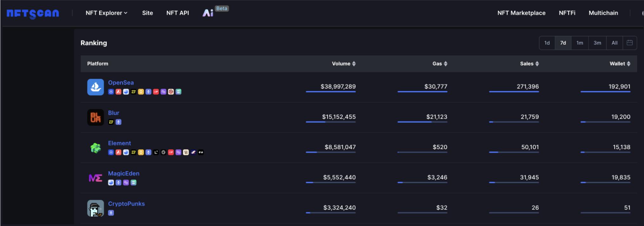Click OpenSea volume $38,997,289
Viewport: 644px width, 226px height.
click(x=338, y=86)
